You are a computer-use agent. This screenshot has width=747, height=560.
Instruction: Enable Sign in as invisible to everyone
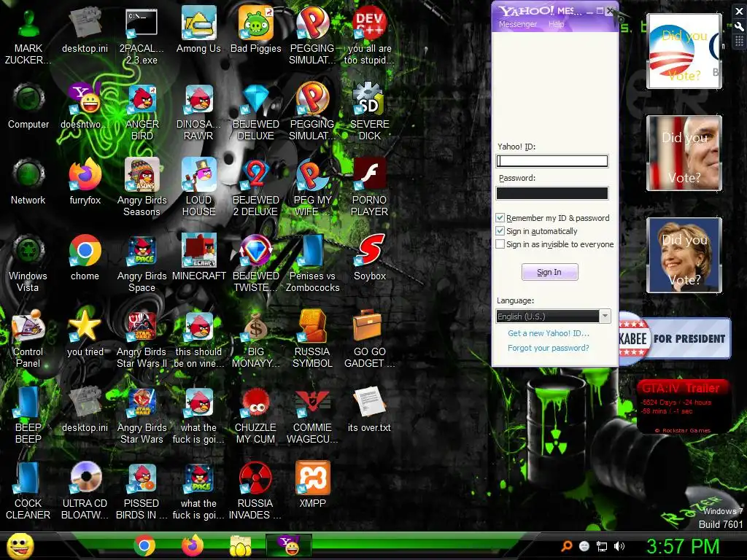coord(500,244)
